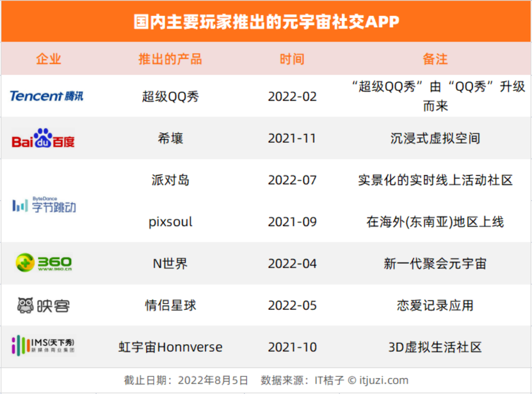The height and width of the screenshot is (394, 532).
Task: Select the date cell 2021-11
Action: [x=292, y=138]
